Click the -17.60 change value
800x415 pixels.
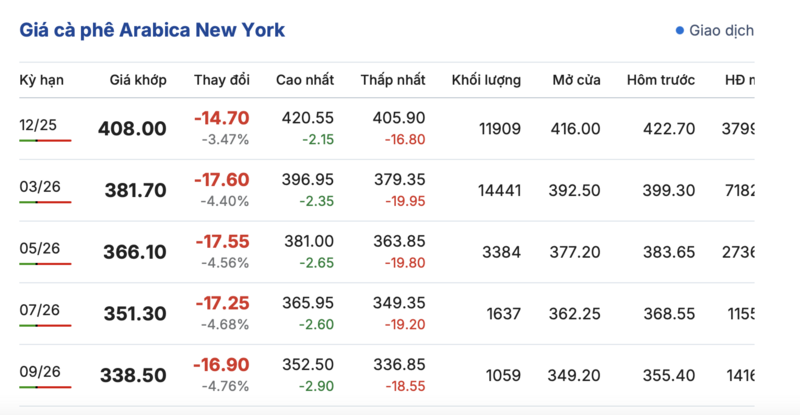221,180
